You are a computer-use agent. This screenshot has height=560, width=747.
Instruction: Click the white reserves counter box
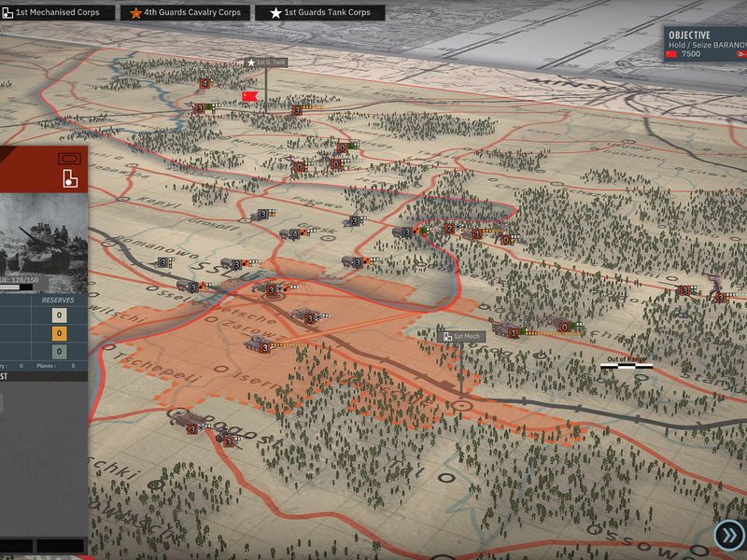click(59, 315)
